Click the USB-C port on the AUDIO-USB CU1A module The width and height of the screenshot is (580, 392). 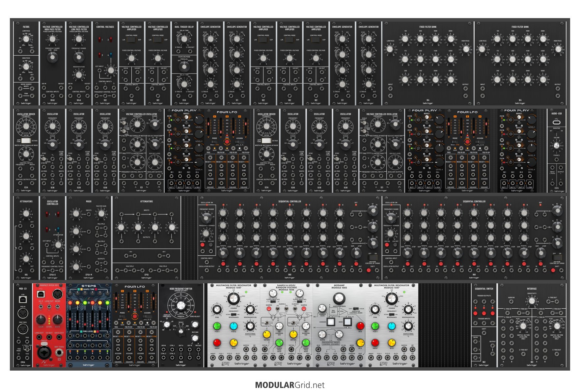(556, 122)
